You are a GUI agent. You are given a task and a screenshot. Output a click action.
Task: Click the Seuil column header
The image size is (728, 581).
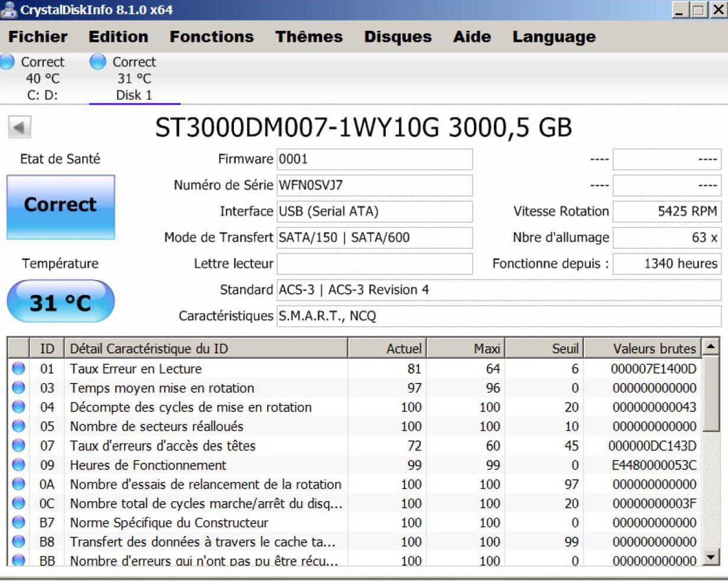pos(544,348)
